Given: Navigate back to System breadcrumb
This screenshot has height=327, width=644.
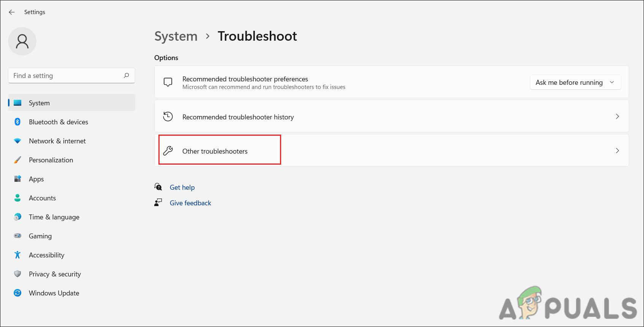Looking at the screenshot, I should tap(176, 37).
